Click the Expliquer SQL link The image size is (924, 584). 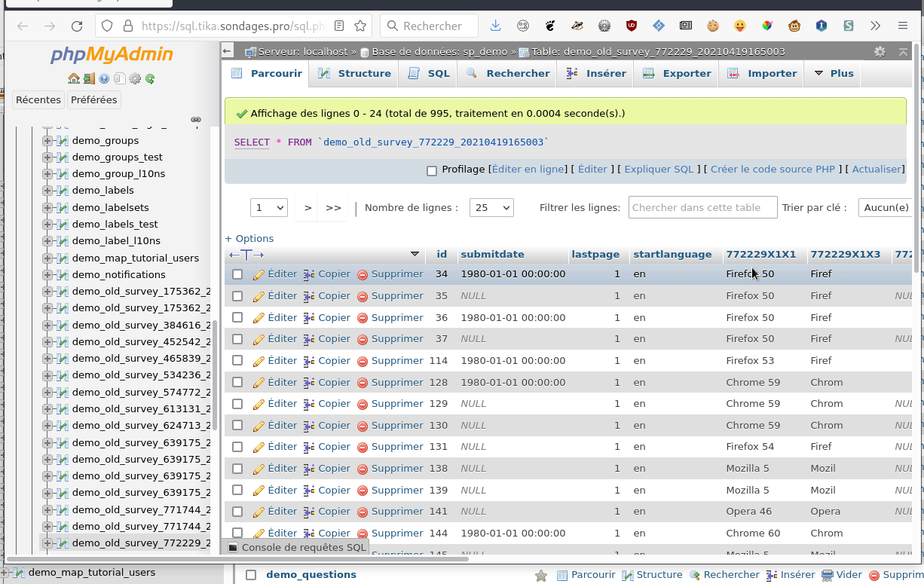click(x=658, y=170)
